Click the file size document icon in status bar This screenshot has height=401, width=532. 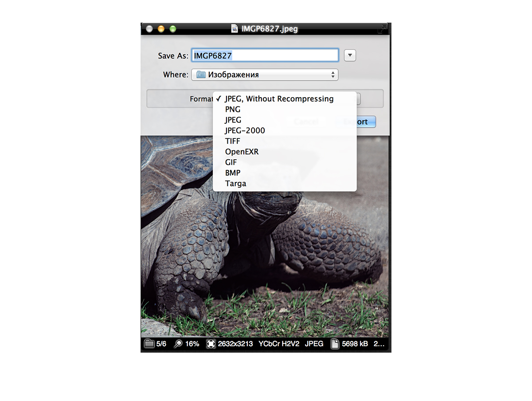[335, 344]
